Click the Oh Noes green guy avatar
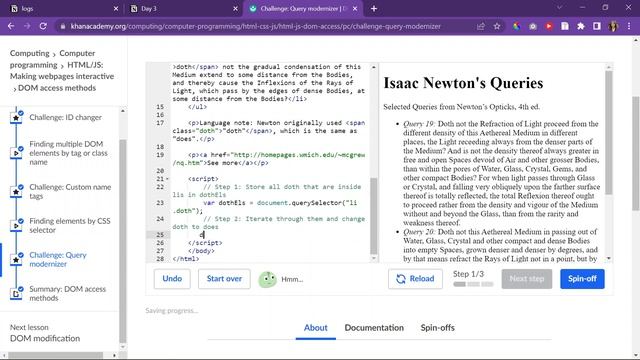640x360 pixels. 268,279
